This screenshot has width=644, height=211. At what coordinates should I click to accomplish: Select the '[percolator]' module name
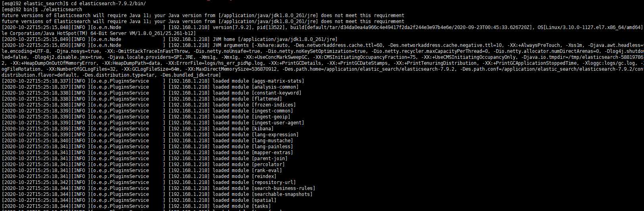click(268, 165)
